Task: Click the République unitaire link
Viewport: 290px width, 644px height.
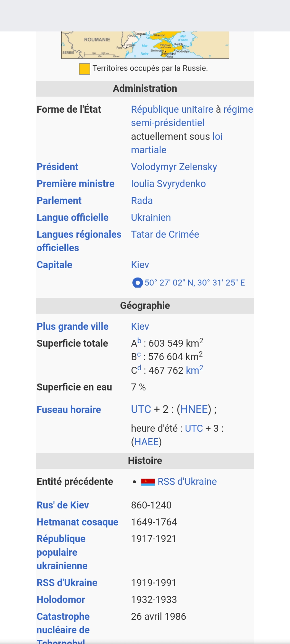Action: [x=172, y=109]
